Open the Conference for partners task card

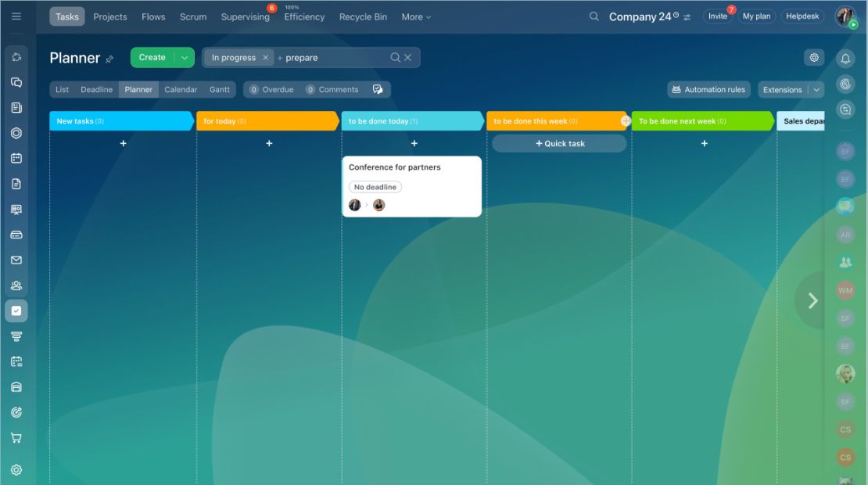(412, 187)
